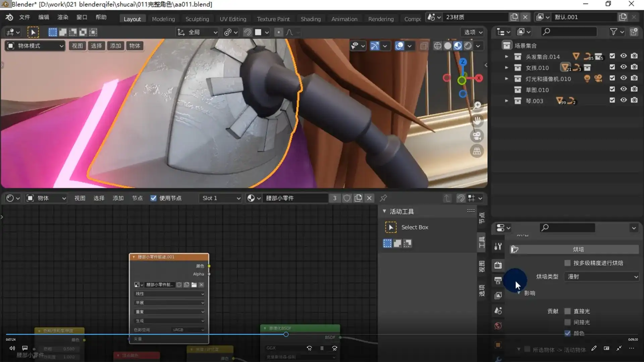Click the hand pan view icon
This screenshot has width=644, height=362.
click(477, 120)
